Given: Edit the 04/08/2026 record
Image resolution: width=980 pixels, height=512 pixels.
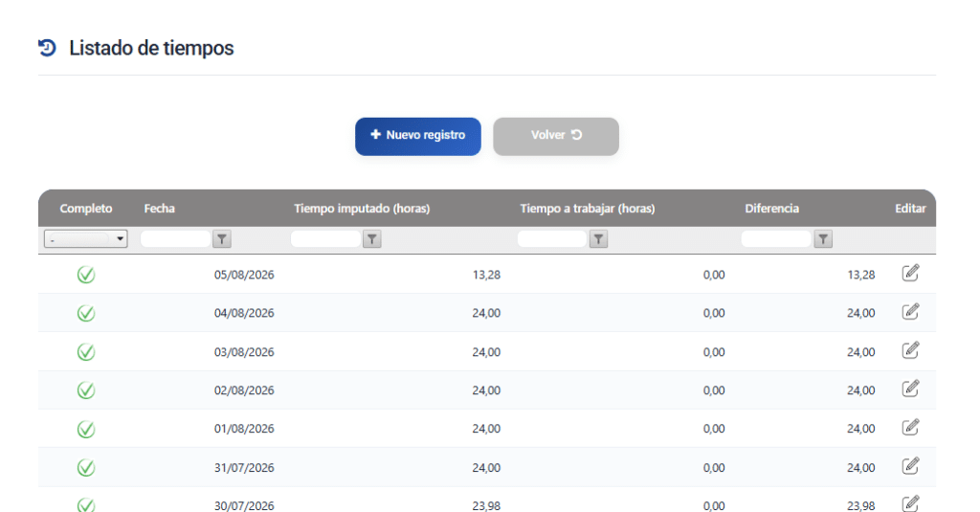Looking at the screenshot, I should 911,311.
